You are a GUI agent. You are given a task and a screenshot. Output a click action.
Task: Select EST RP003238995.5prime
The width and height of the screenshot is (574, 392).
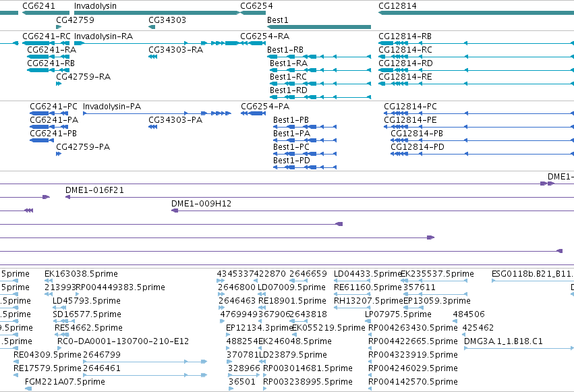click(x=265, y=389)
